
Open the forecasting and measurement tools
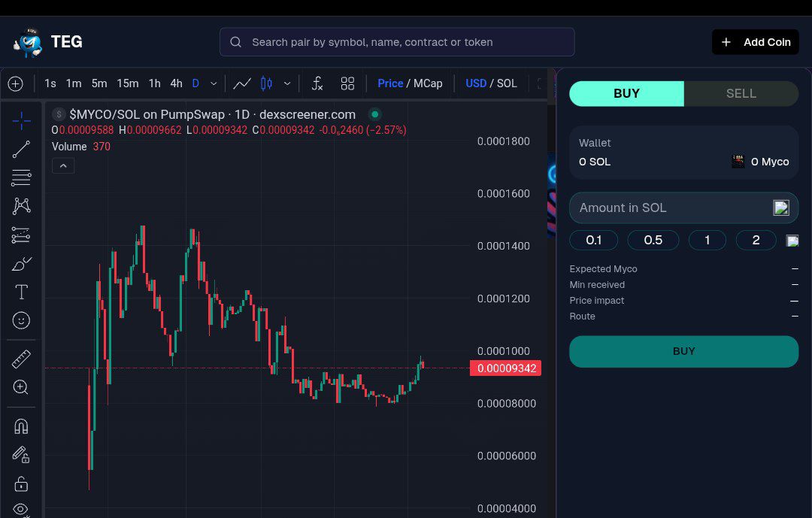coord(21,235)
